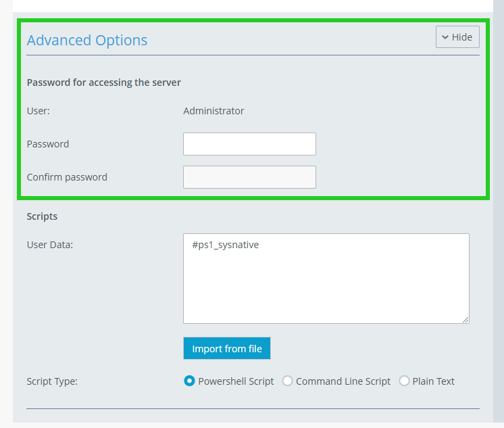Focus the Password input field
Screen dimensions: 504x428
pos(249,144)
